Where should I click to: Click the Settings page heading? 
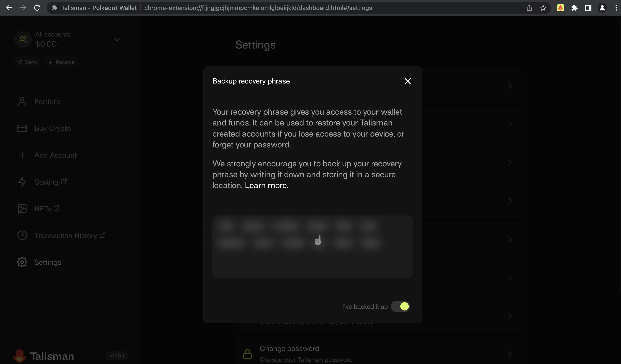(255, 45)
